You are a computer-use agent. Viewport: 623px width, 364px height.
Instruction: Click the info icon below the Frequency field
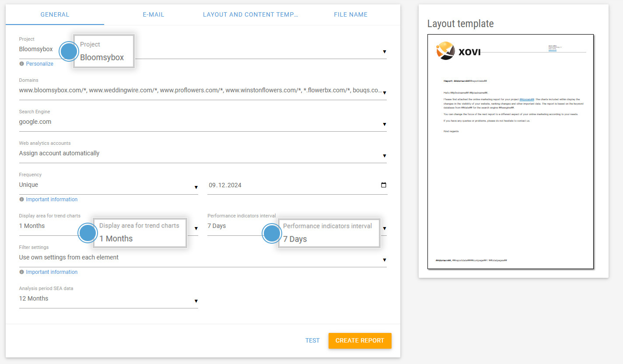point(21,199)
